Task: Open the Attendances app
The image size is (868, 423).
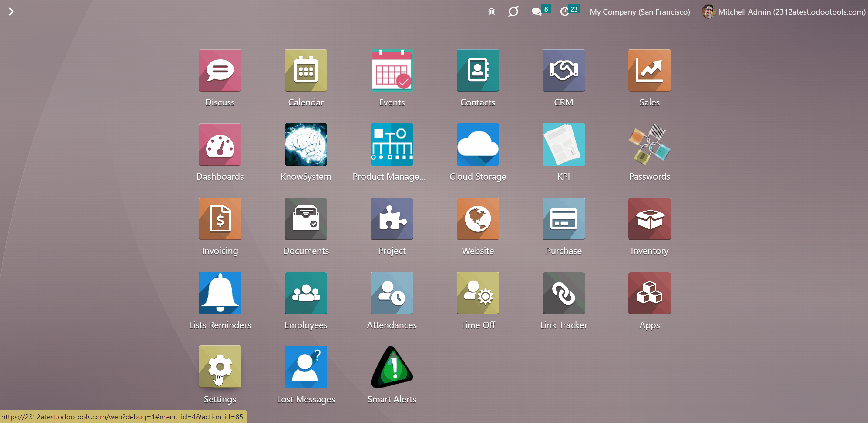Action: point(392,293)
